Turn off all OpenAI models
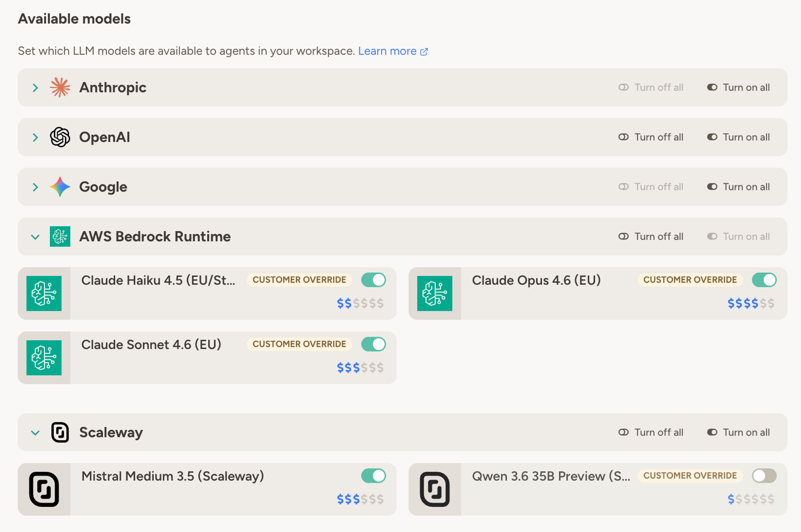Screen dimensions: 801x532 [650, 137]
